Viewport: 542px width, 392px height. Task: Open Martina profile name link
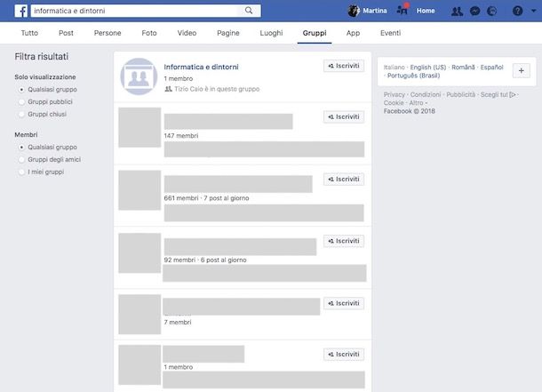pos(375,11)
